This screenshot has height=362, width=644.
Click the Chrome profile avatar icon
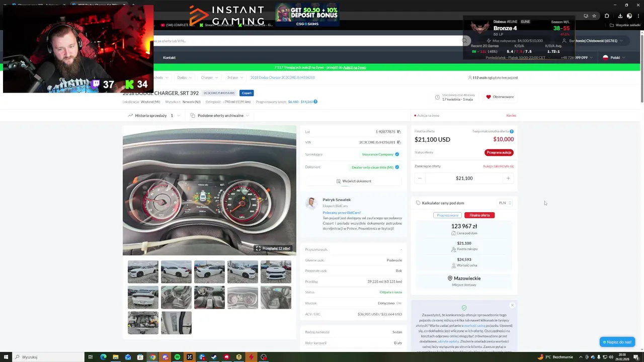[629, 16]
